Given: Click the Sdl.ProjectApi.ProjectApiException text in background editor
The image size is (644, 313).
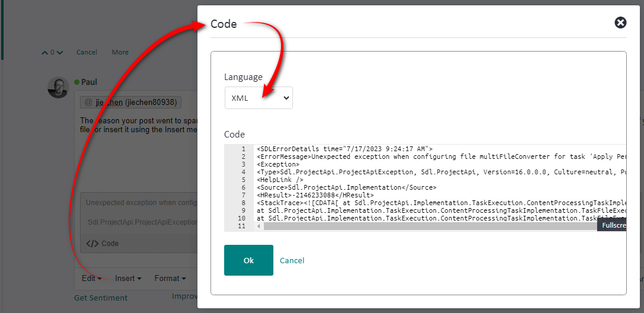Looking at the screenshot, I should [x=143, y=222].
